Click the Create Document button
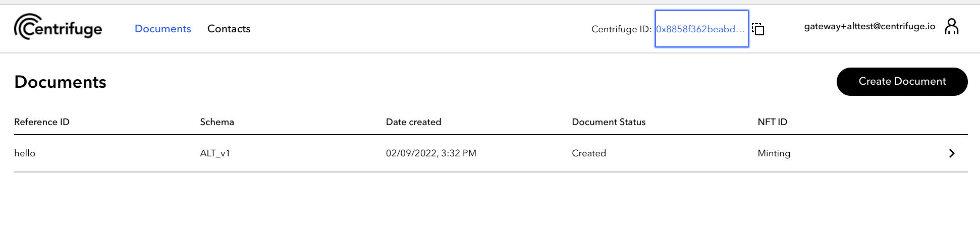Image resolution: width=980 pixels, height=232 pixels. pyautogui.click(x=902, y=82)
